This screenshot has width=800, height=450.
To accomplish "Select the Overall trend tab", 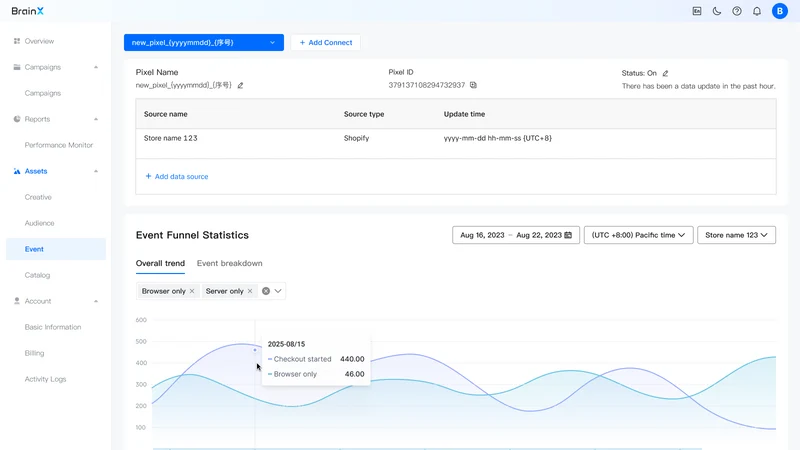I will (x=160, y=263).
